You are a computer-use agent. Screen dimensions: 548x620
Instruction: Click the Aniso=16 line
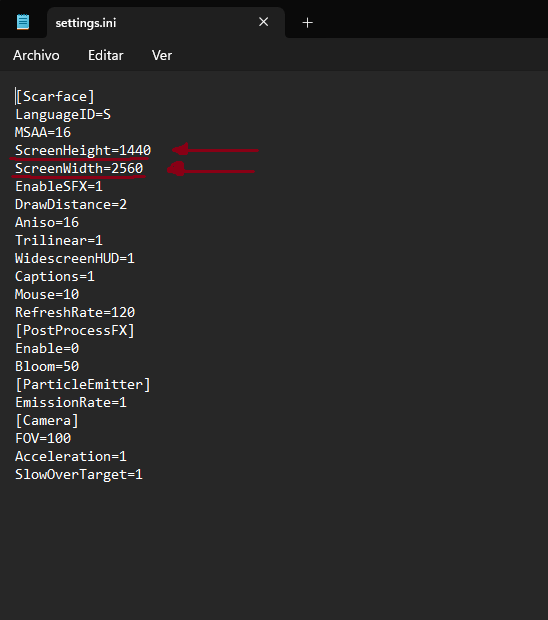coord(47,223)
